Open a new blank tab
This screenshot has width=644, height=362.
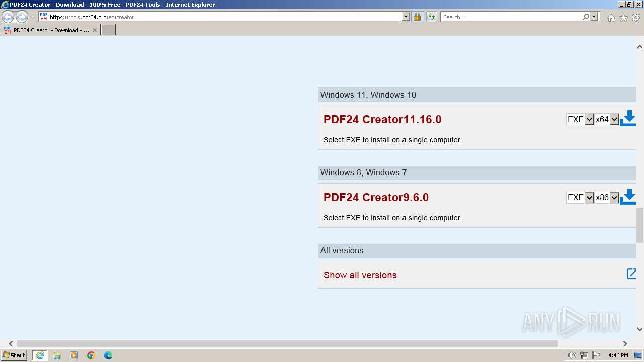click(108, 30)
